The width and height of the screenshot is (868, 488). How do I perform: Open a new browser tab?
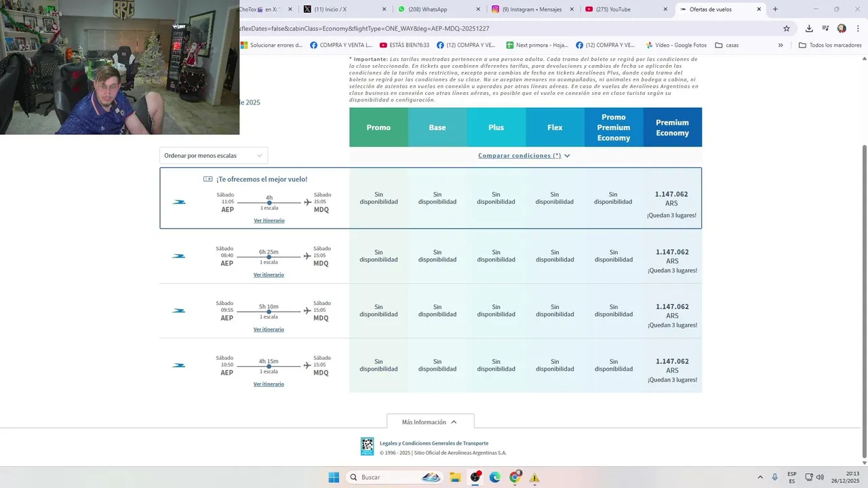point(775,9)
